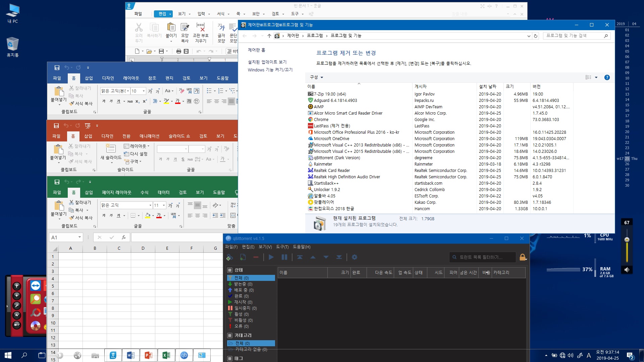Toggle Word justify alignment button
The image size is (644, 362).
pos(231,101)
